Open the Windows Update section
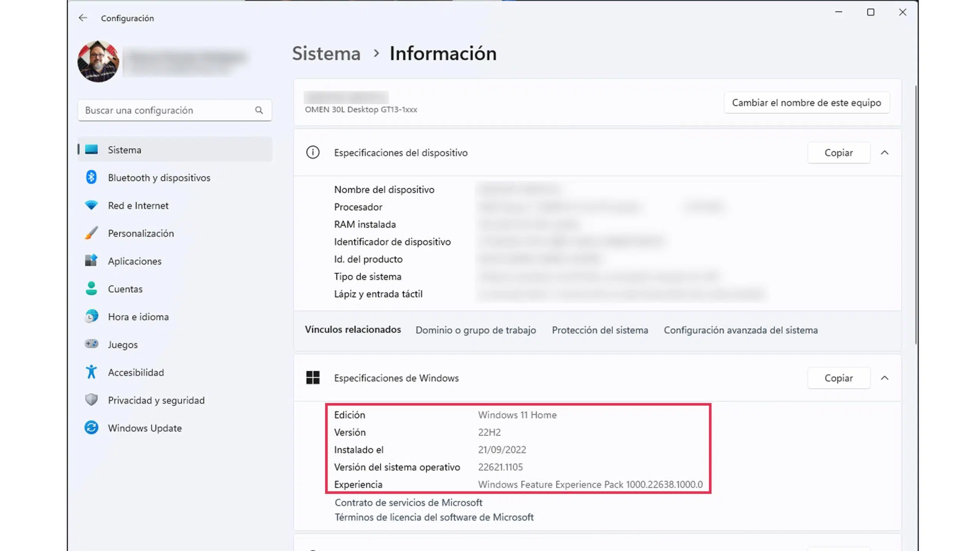Image resolution: width=980 pixels, height=551 pixels. tap(175, 428)
